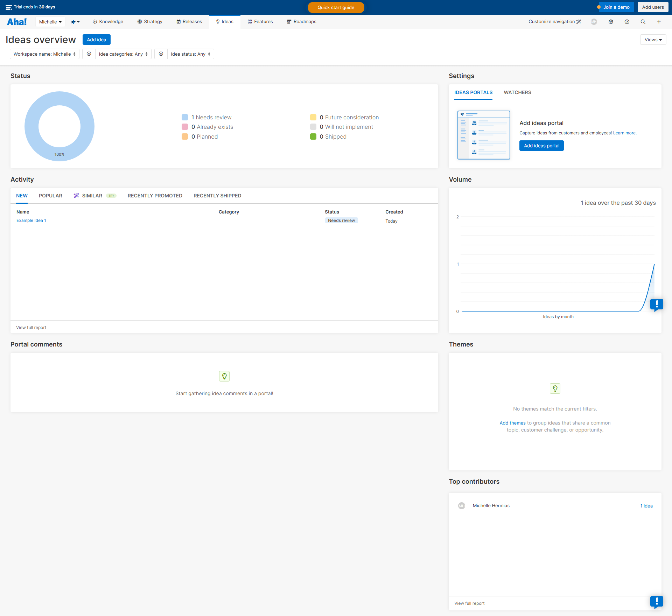Open the Example Idea 1 link

pyautogui.click(x=31, y=220)
